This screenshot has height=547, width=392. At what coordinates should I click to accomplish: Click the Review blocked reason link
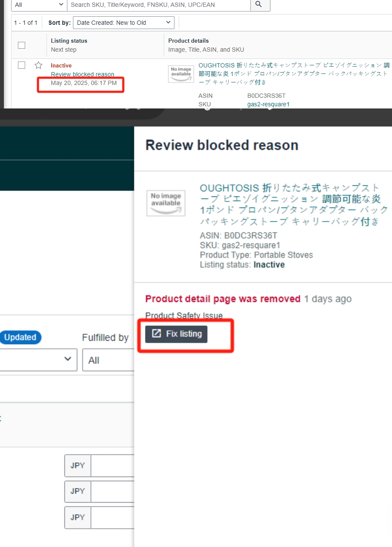click(83, 74)
